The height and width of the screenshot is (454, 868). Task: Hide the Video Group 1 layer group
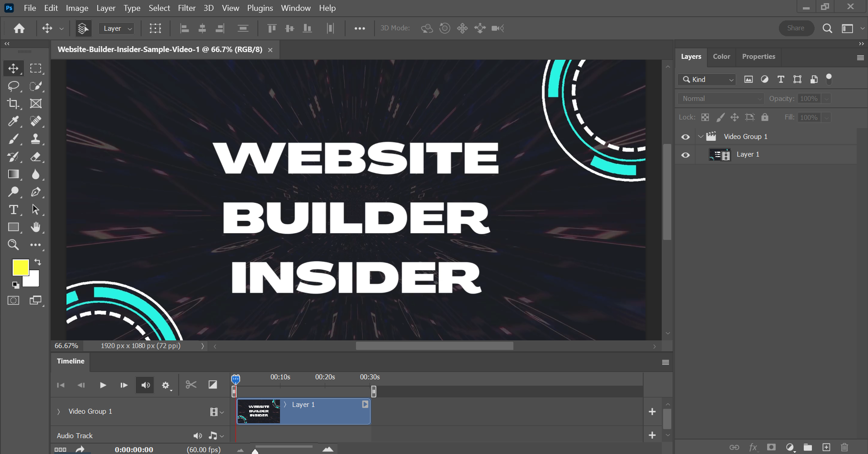coord(685,137)
